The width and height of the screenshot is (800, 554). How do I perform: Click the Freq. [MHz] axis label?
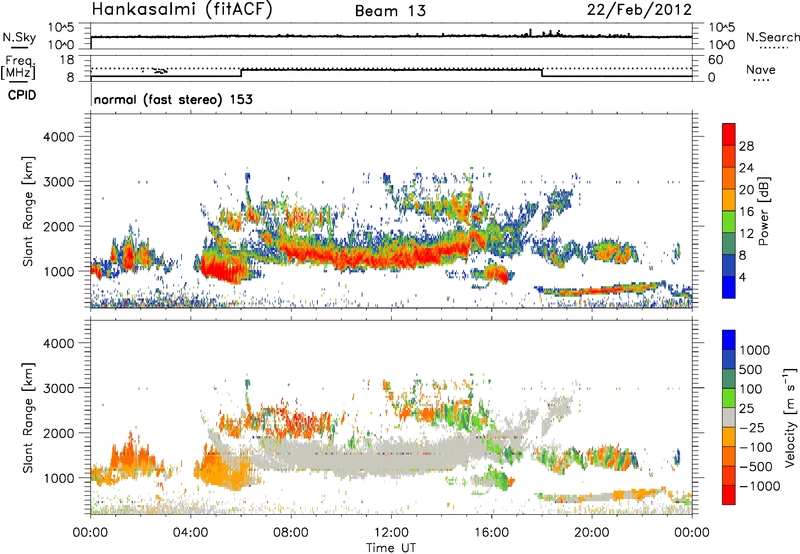point(18,68)
